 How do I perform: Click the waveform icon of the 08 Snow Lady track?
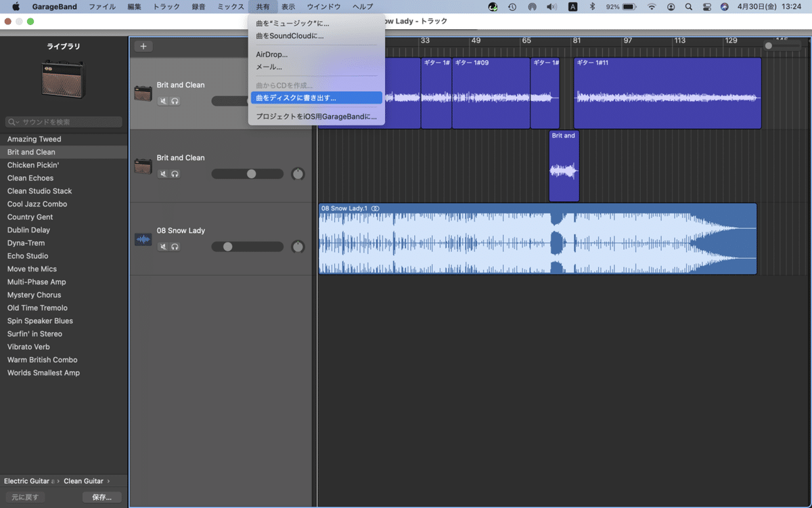pos(143,239)
